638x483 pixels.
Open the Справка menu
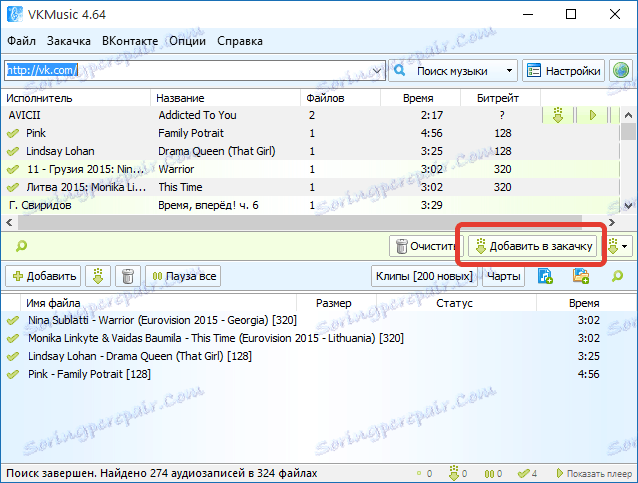point(240,41)
